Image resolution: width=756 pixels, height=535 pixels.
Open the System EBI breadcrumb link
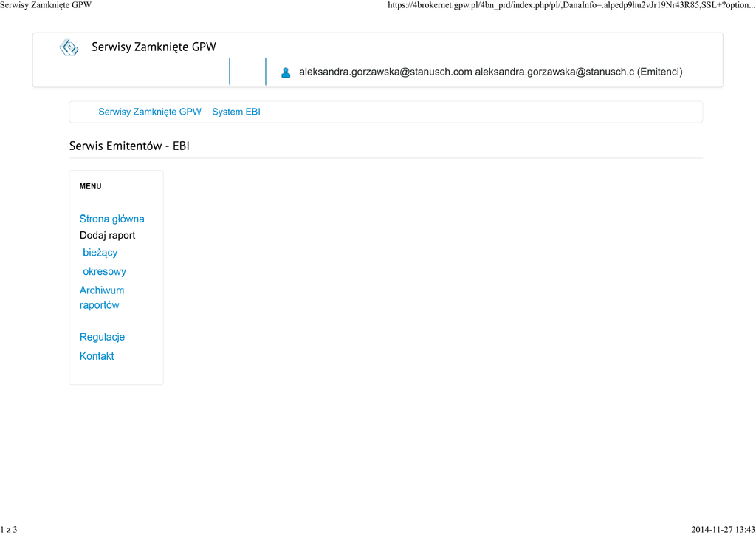(236, 112)
